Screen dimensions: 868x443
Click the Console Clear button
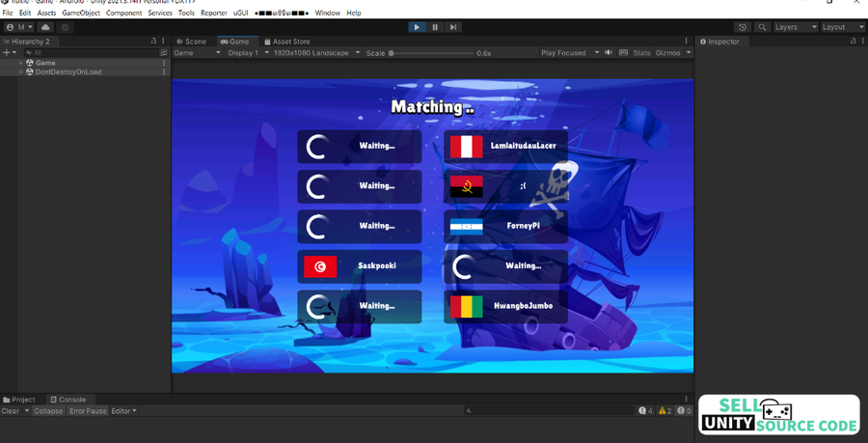click(11, 411)
